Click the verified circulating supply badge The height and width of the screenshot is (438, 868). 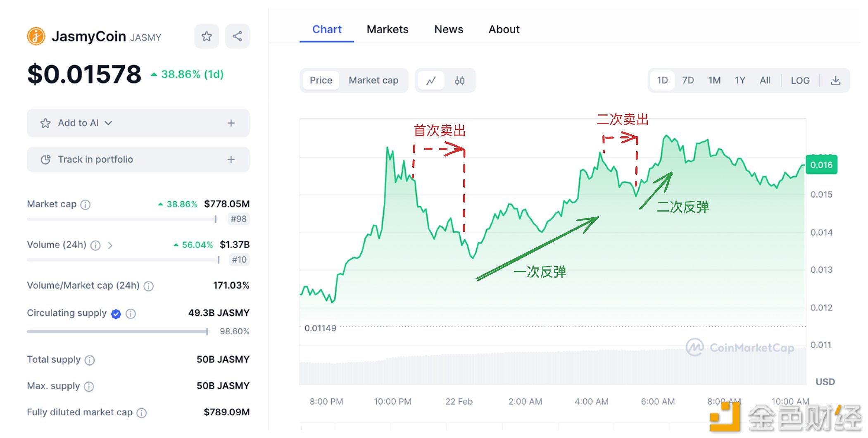[x=116, y=314]
